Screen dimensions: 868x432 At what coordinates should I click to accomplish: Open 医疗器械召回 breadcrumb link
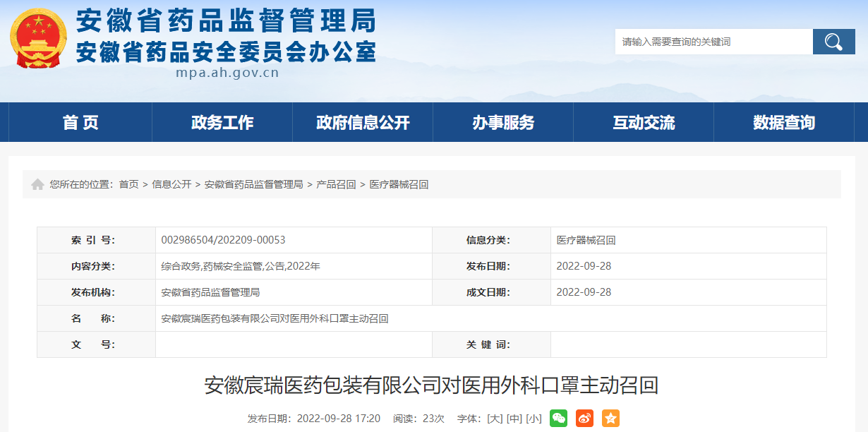pyautogui.click(x=399, y=184)
